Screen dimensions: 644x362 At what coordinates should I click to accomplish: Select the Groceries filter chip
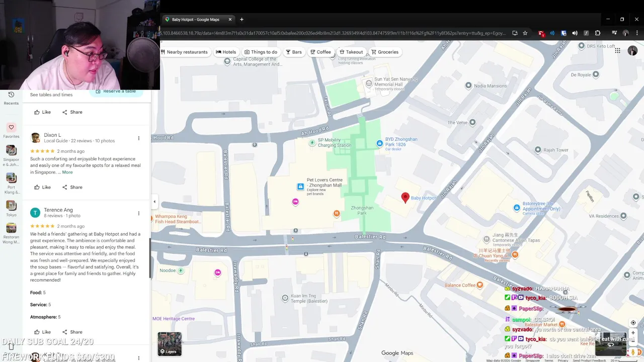[x=385, y=52]
